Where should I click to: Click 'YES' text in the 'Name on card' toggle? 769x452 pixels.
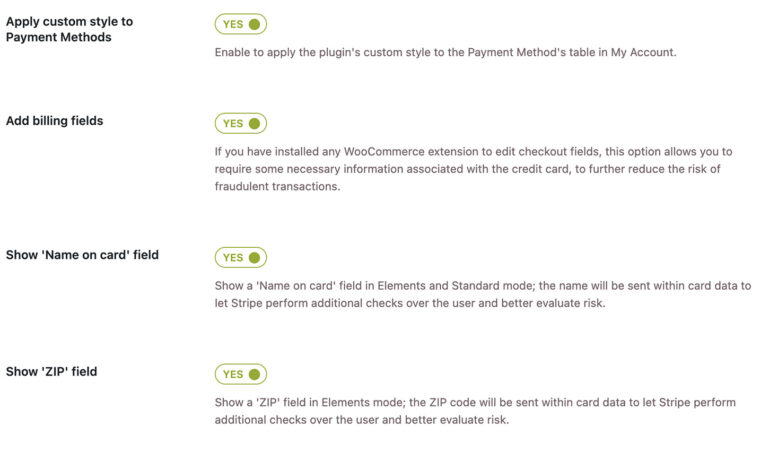233,258
